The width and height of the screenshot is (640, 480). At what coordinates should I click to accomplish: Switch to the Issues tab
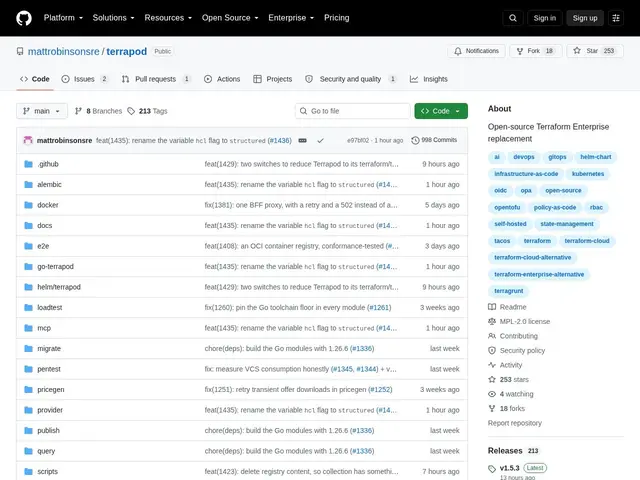click(x=84, y=79)
